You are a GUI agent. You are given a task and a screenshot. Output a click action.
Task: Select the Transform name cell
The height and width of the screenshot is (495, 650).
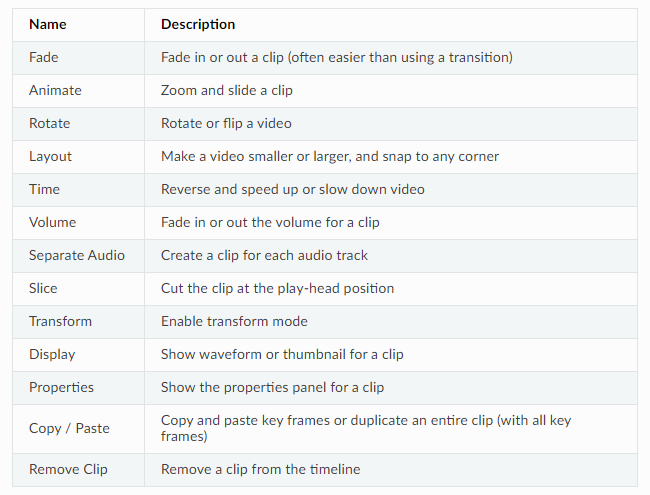[x=78, y=322]
